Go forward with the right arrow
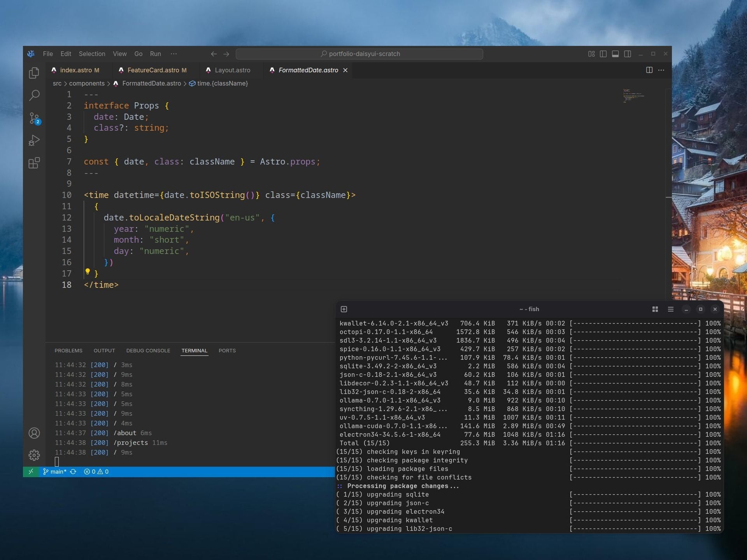This screenshot has width=747, height=560. pyautogui.click(x=226, y=54)
